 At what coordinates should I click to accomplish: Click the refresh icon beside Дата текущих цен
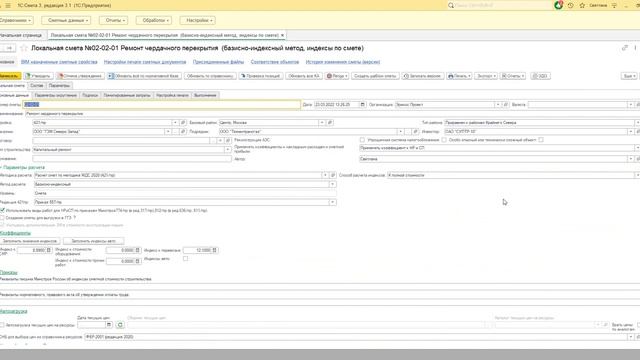(120, 325)
